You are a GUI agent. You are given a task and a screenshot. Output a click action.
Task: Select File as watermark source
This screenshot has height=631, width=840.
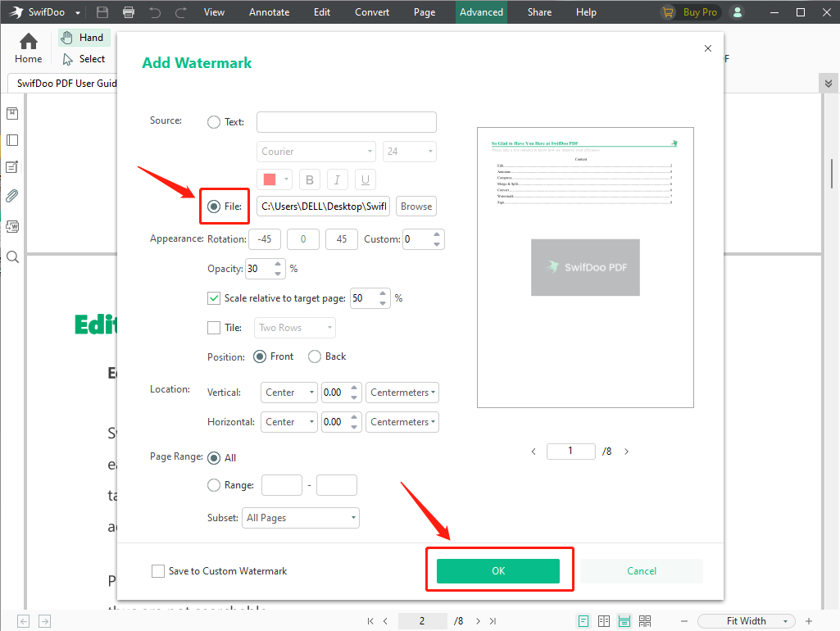tap(214, 207)
